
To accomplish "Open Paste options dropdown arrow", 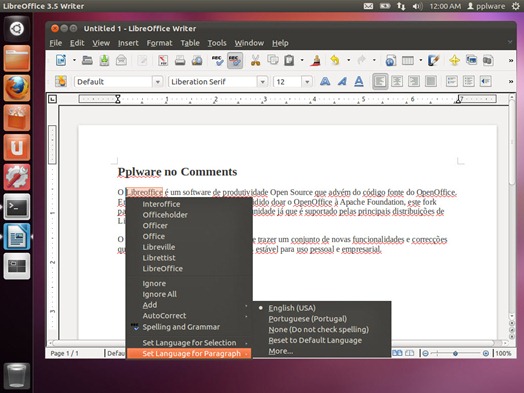I will click(x=302, y=60).
